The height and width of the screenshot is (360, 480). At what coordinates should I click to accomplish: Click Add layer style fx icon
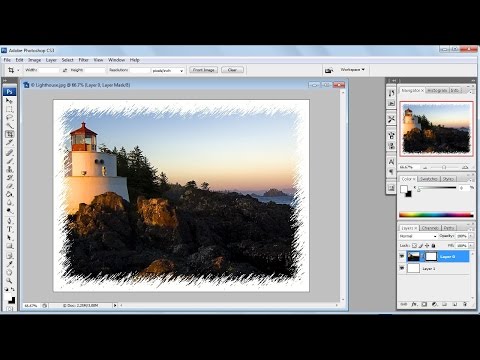click(414, 304)
